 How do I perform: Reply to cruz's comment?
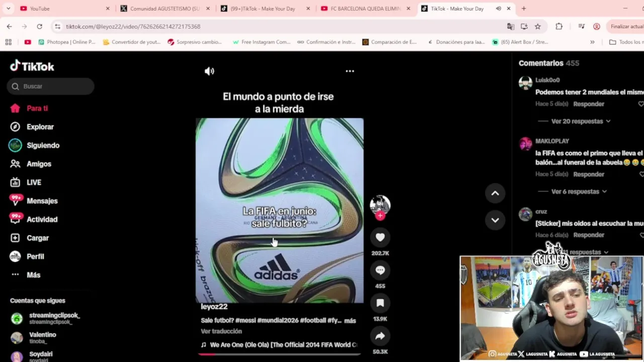coord(589,235)
